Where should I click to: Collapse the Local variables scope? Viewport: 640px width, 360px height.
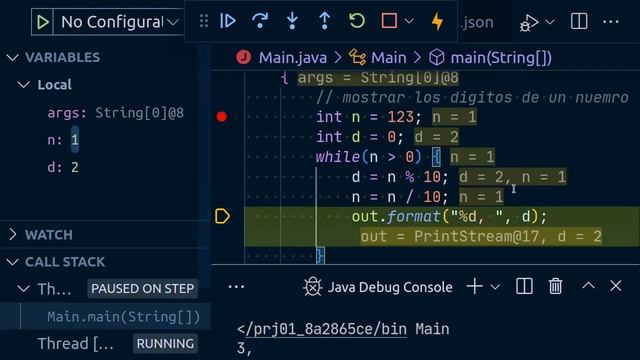[24, 84]
